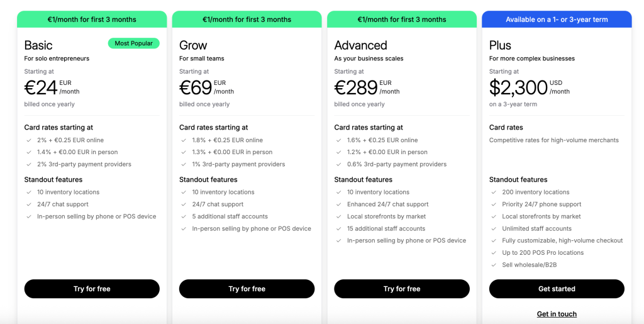Click the $2,300 Plus plan price
644x324 pixels.
tap(518, 87)
